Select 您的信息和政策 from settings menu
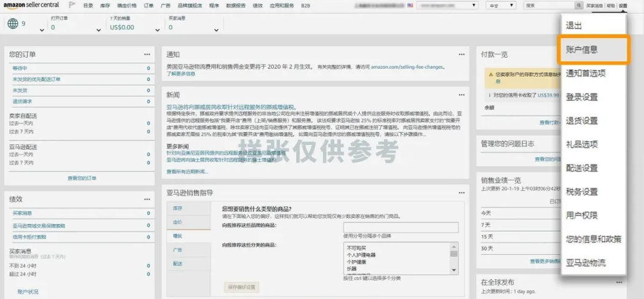Screen dimensions: 644x299 coord(594,239)
